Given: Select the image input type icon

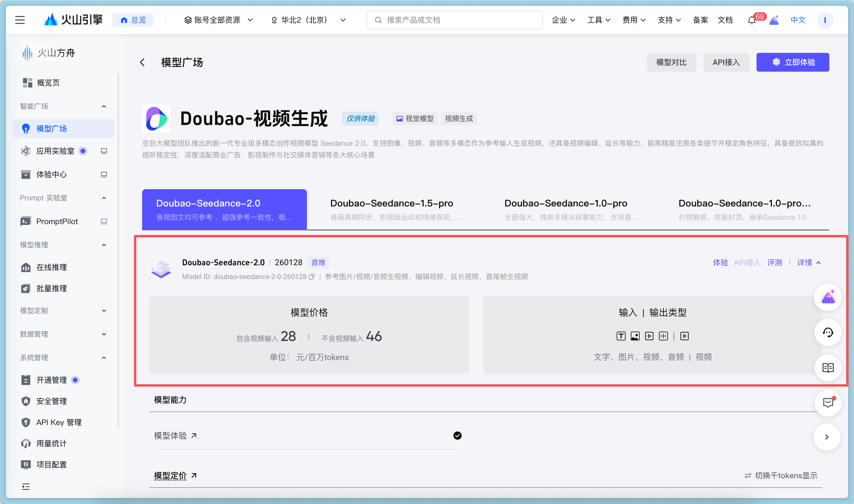Looking at the screenshot, I should (x=635, y=336).
